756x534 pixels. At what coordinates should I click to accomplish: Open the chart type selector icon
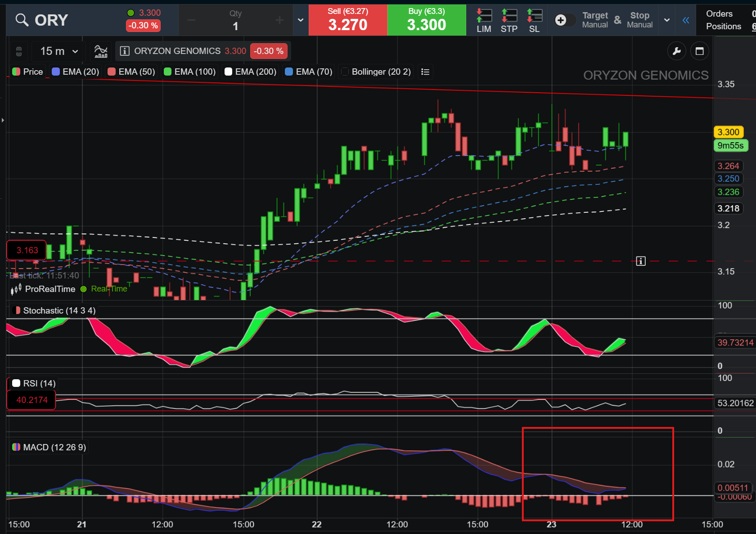pyautogui.click(x=101, y=51)
